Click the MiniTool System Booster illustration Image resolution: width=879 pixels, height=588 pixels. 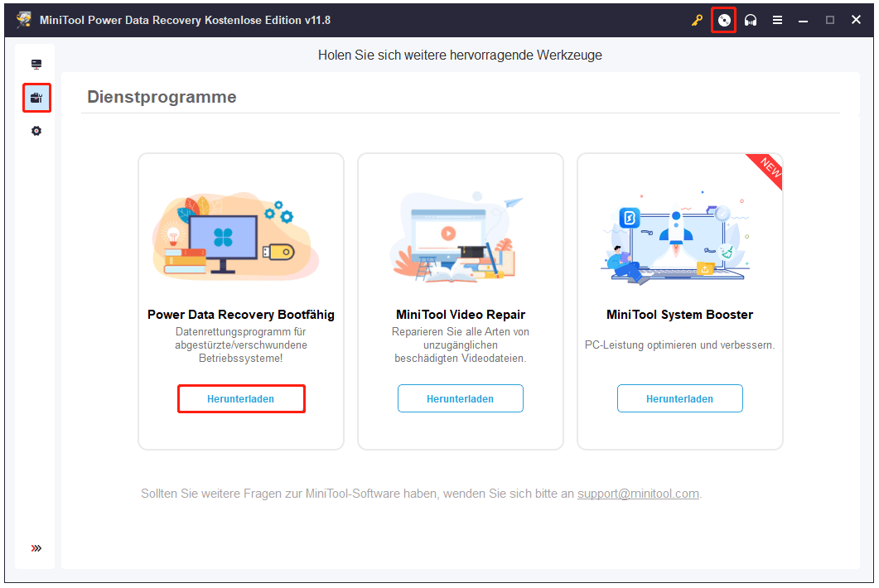coord(677,237)
